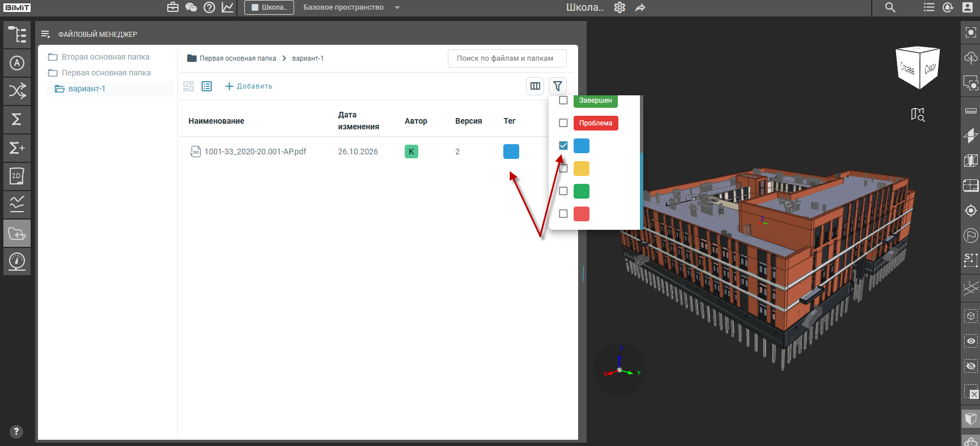Open the filter funnel icon
Screen dimensions: 980x446
558,86
